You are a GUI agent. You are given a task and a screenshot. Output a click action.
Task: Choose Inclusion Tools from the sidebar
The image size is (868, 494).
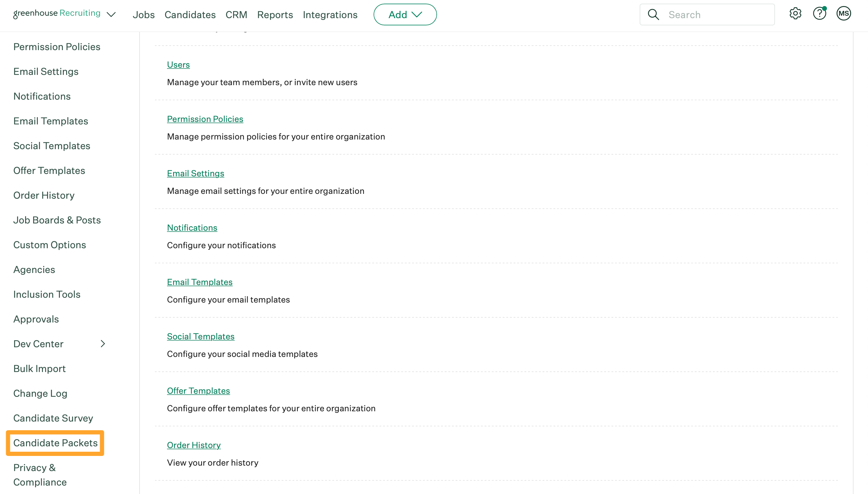(x=47, y=294)
